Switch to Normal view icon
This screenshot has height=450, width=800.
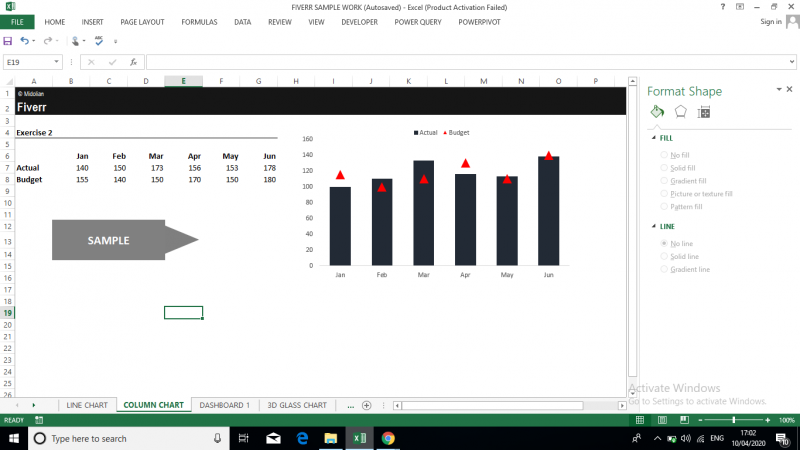tap(640, 420)
